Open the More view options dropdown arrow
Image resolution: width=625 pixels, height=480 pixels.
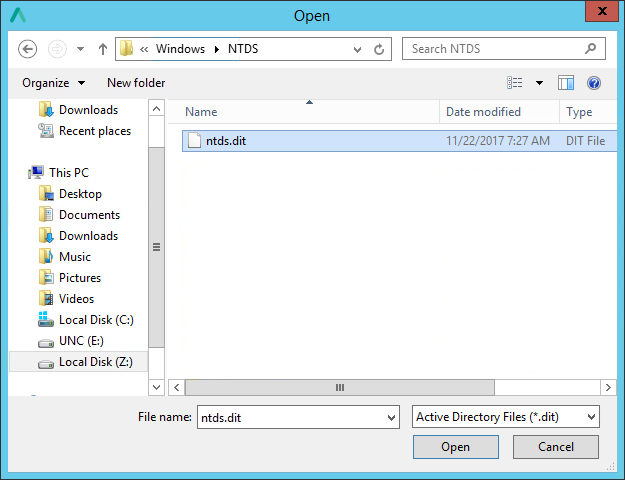click(x=539, y=83)
